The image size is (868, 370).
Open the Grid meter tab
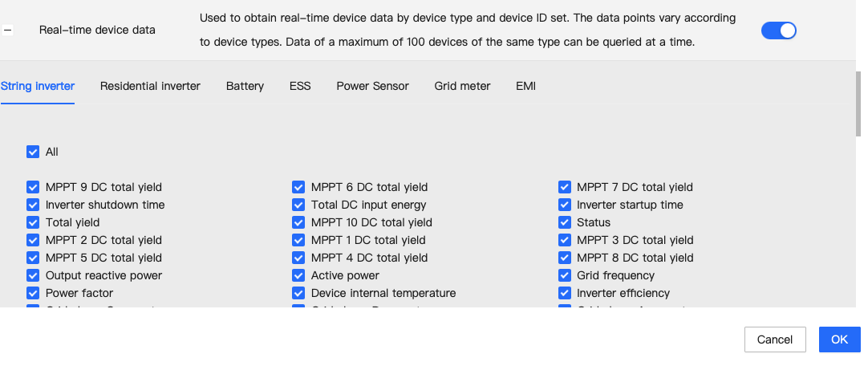point(462,86)
